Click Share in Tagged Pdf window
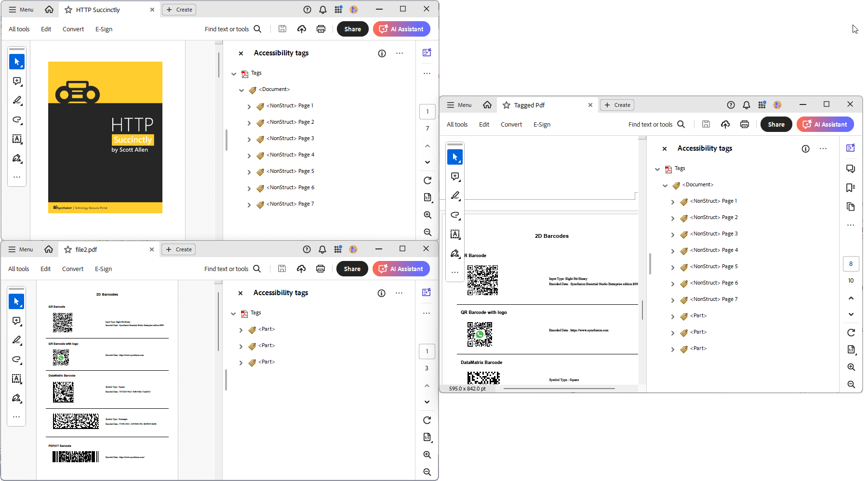 pyautogui.click(x=776, y=124)
